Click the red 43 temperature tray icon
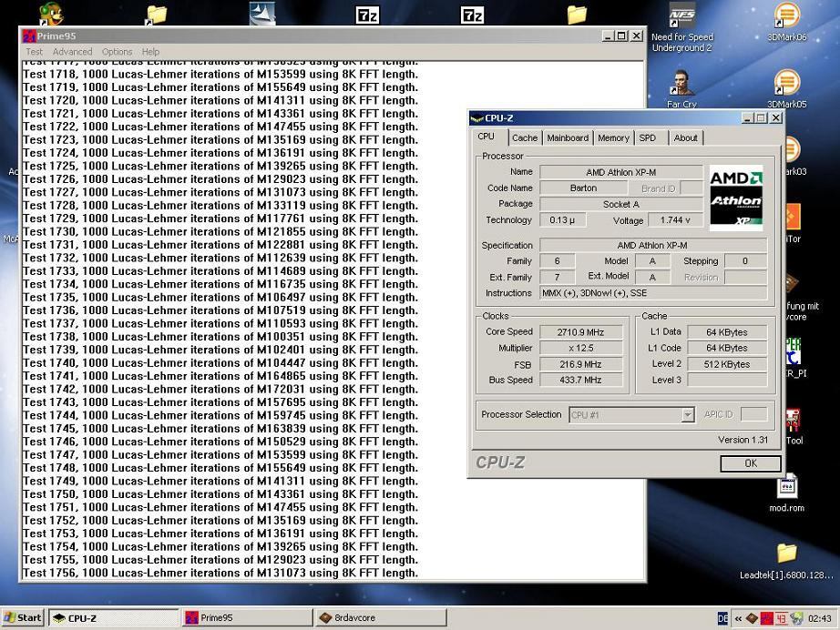 781,619
